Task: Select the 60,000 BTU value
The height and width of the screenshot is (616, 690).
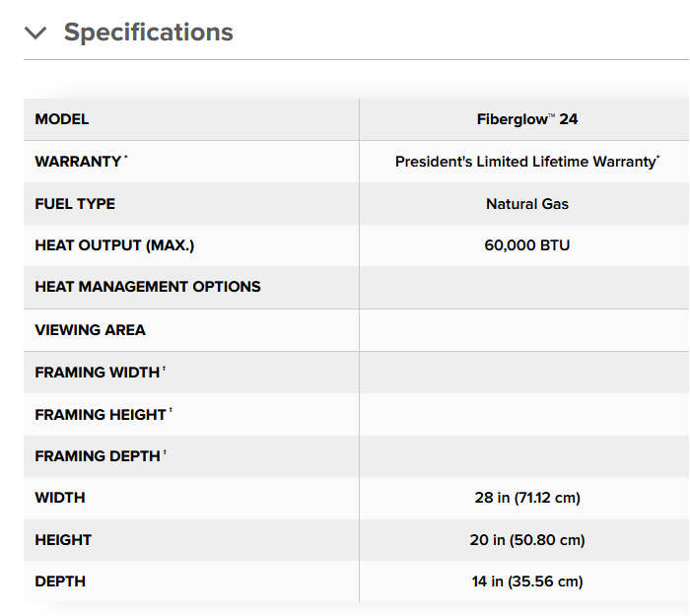Action: [526, 245]
